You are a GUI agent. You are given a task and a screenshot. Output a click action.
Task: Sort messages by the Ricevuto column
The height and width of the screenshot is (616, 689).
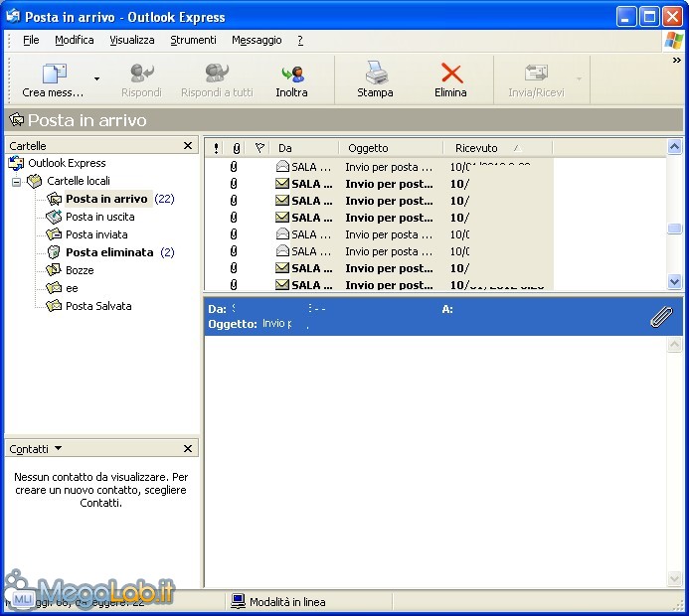497,148
